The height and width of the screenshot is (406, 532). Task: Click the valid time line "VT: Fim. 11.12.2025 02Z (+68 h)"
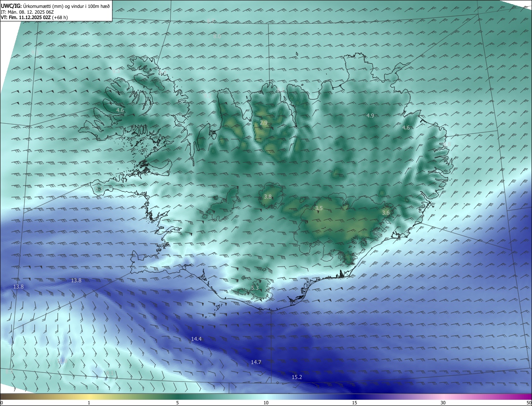34,17
